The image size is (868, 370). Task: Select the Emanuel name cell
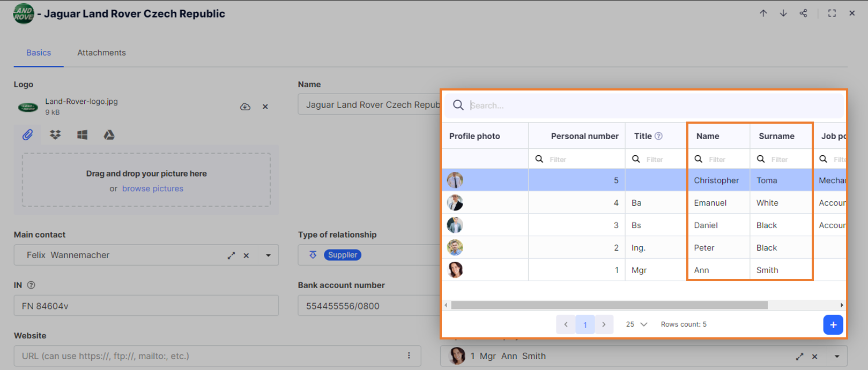(718, 203)
